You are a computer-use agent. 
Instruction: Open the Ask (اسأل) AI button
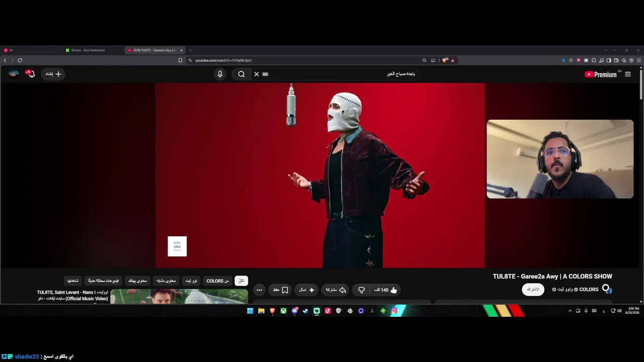pos(306,290)
